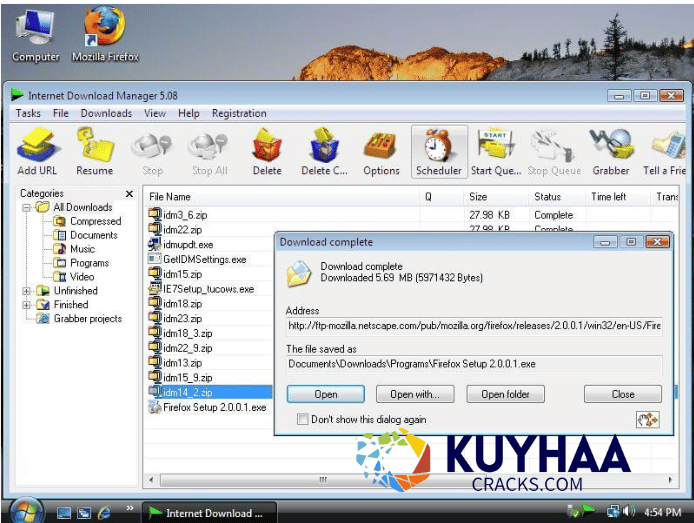Select the GetIDMSettings.exe file row

(x=210, y=259)
